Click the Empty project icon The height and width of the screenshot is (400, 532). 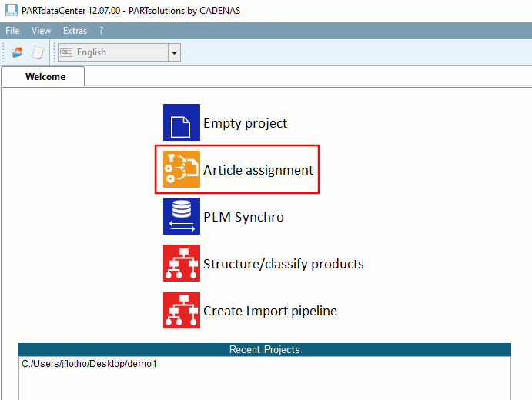(x=182, y=122)
